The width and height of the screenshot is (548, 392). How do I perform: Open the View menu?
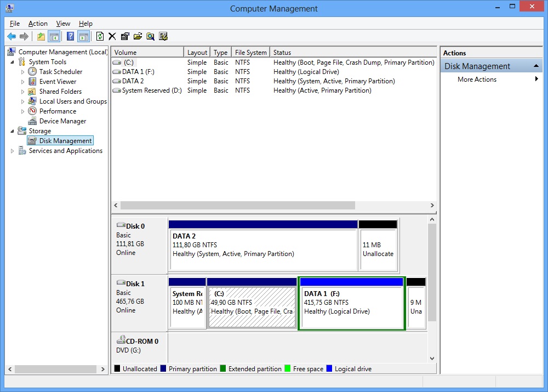[63, 24]
